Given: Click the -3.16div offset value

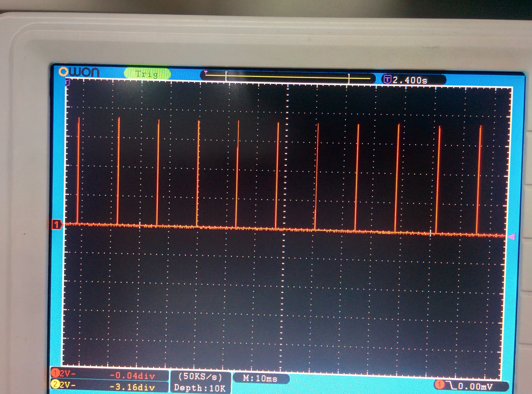Looking at the screenshot, I should [x=133, y=387].
